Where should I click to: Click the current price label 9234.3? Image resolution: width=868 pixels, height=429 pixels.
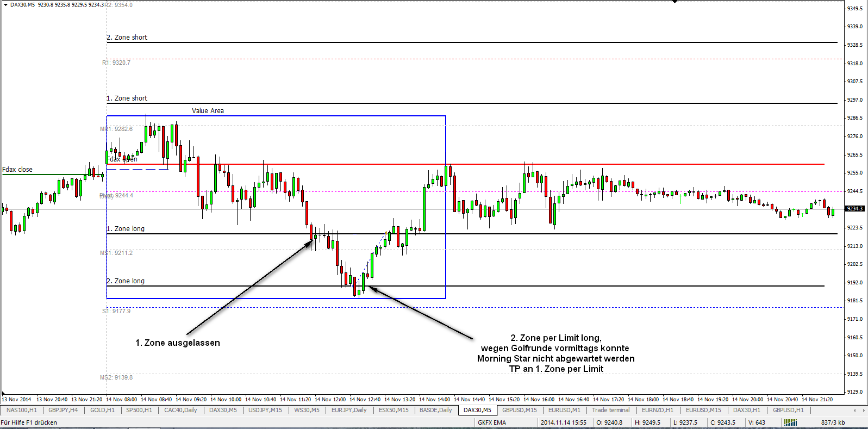855,209
